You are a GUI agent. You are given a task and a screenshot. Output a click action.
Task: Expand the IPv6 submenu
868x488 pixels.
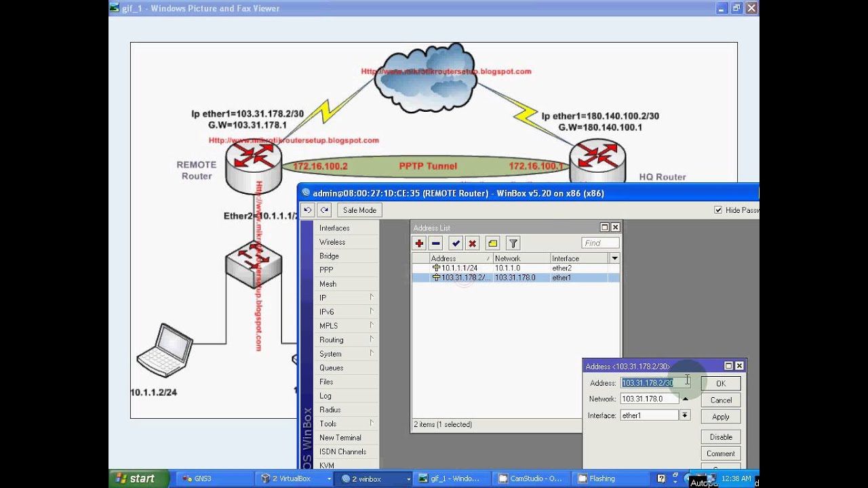point(345,312)
